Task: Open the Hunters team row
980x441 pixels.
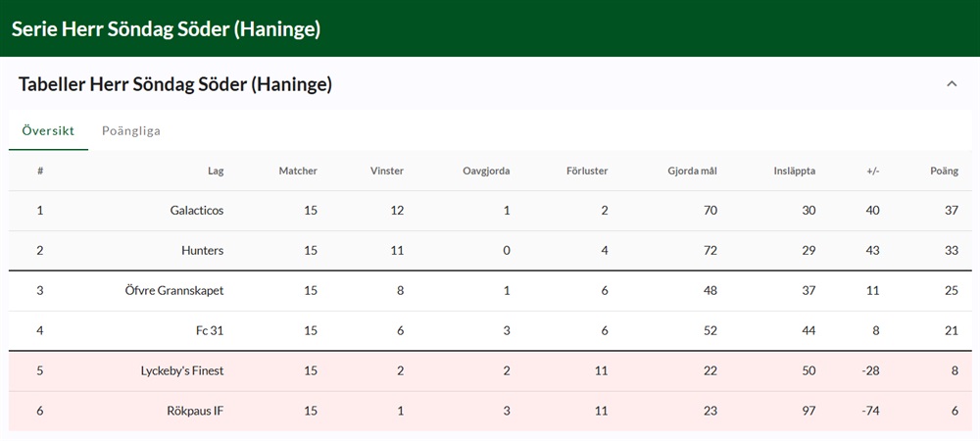Action: click(x=202, y=251)
